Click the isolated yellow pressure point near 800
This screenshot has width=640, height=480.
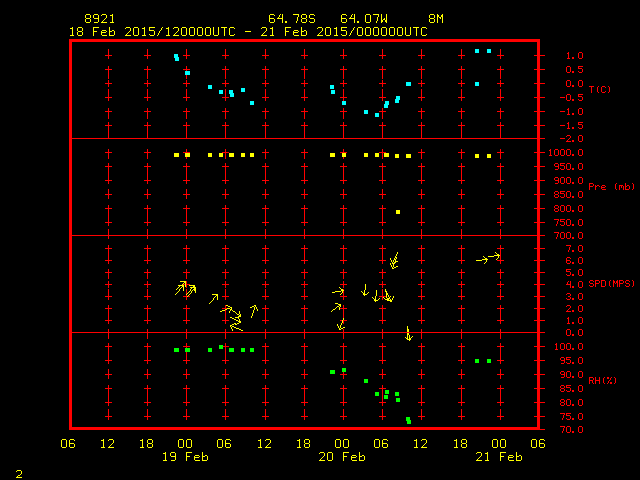click(398, 212)
